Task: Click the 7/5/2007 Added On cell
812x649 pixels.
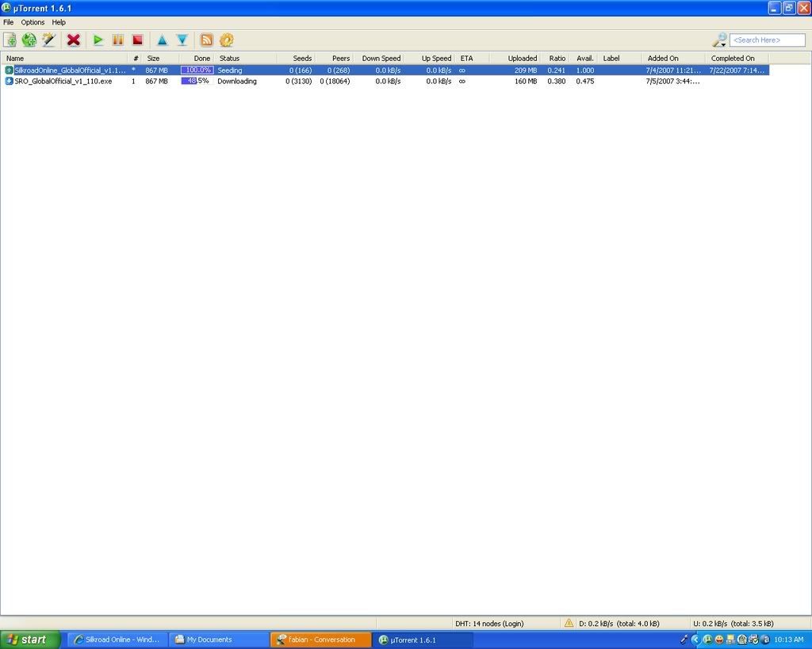Action: (672, 82)
